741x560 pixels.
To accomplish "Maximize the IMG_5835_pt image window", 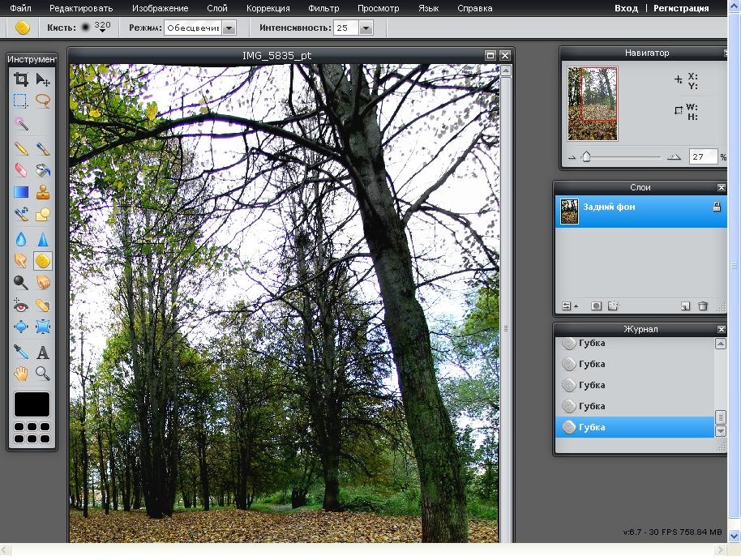I will point(490,55).
